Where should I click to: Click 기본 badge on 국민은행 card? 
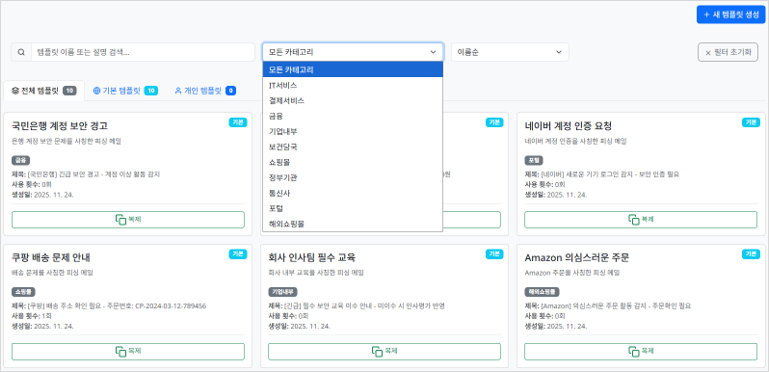(x=237, y=123)
